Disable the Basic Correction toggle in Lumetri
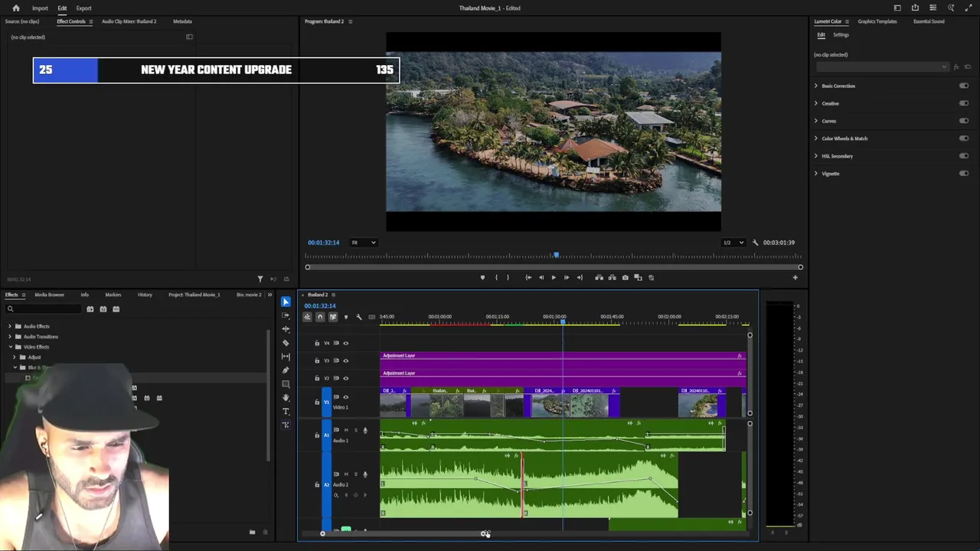Viewport: 980px width, 551px height. [963, 86]
